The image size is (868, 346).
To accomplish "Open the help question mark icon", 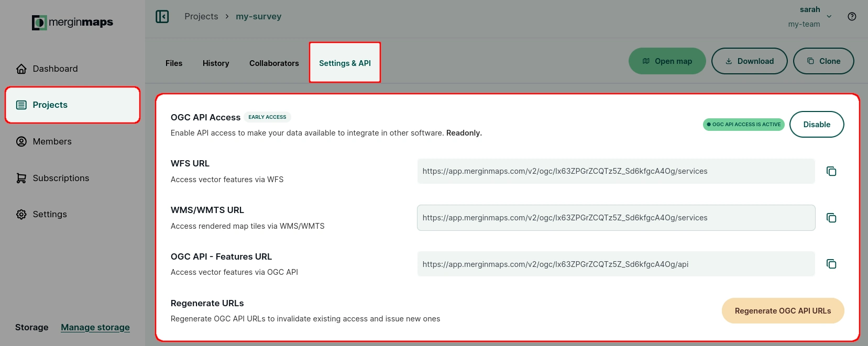I will click(x=852, y=17).
